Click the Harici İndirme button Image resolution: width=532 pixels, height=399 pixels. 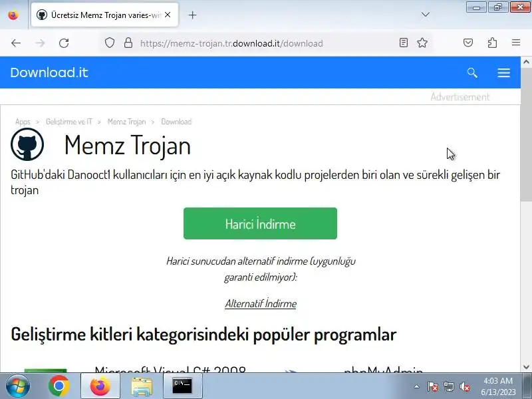coord(260,223)
